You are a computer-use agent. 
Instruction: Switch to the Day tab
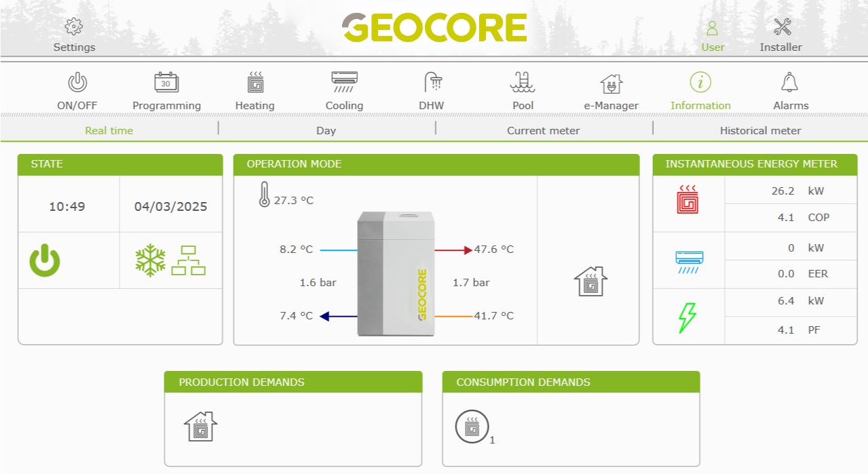tap(326, 130)
